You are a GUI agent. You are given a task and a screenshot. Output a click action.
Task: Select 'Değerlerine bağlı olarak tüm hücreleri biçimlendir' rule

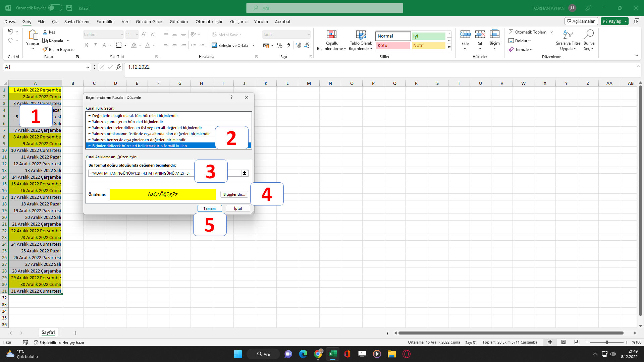pos(135,116)
